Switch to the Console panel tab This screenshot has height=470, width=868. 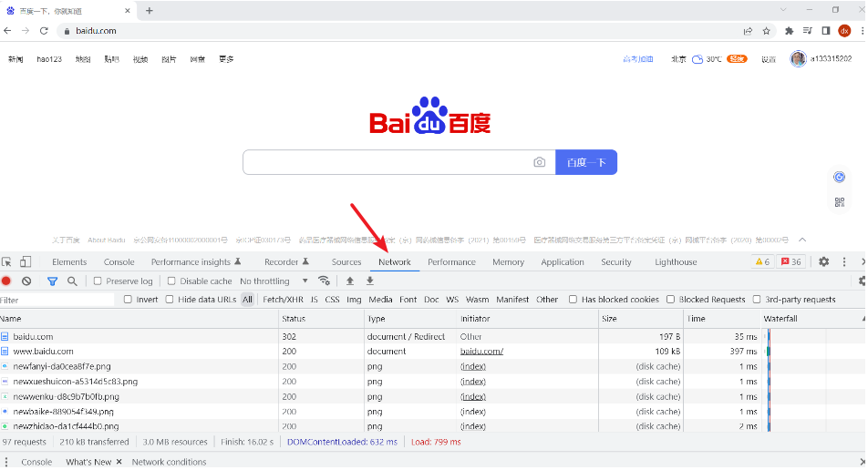coord(119,262)
